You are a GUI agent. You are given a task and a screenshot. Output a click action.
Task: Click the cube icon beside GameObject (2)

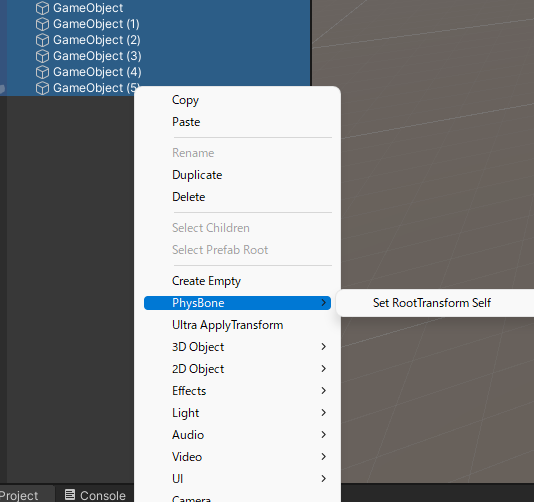42,40
